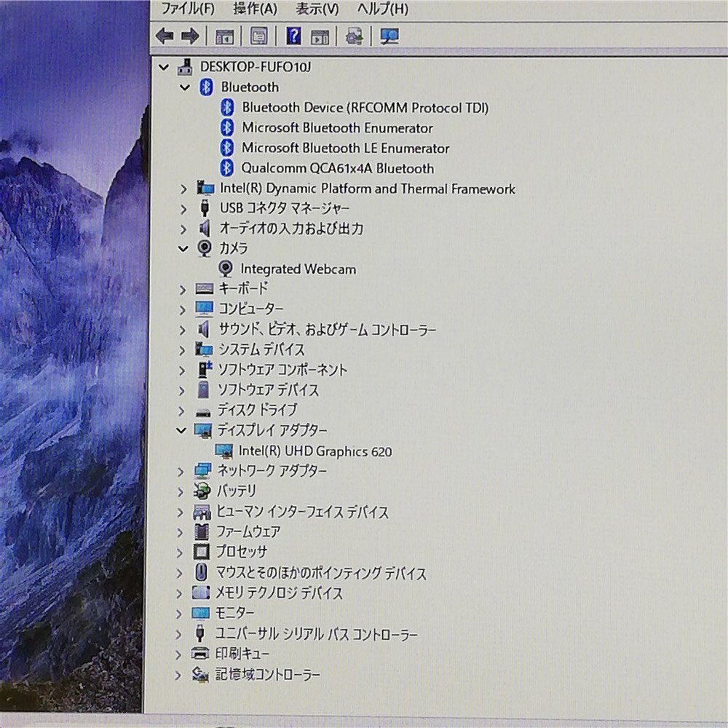Click the ソフトウェア コンポーネント icon
The image size is (728, 728).
point(203,370)
